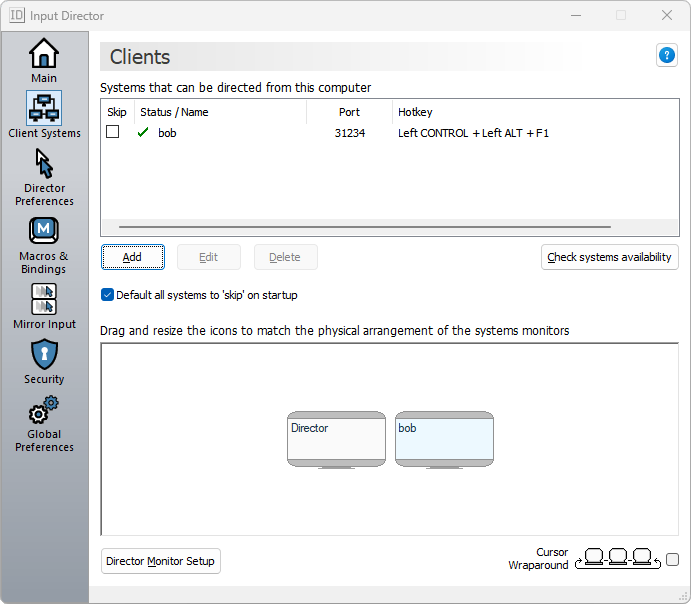Click the Skip column header
This screenshot has width=691, height=604.
(117, 112)
